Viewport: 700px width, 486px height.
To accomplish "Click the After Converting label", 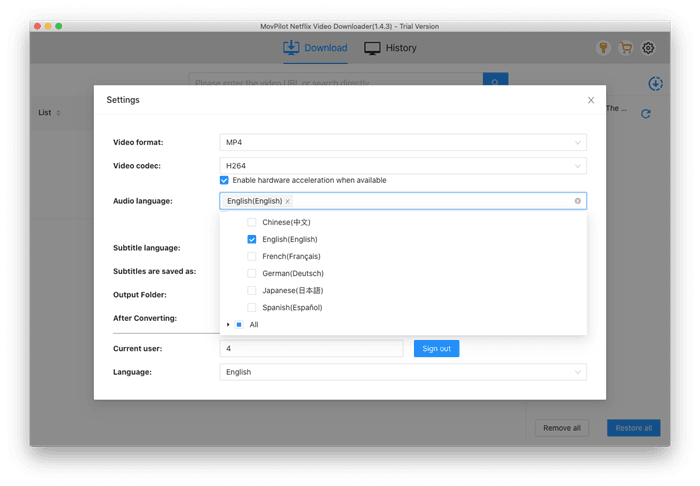I will (x=145, y=318).
